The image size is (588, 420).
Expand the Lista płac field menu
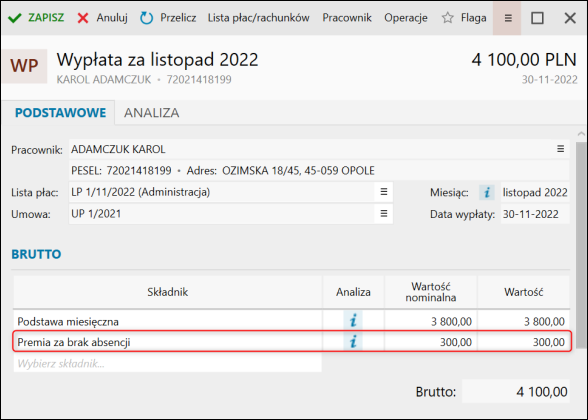[x=384, y=192]
